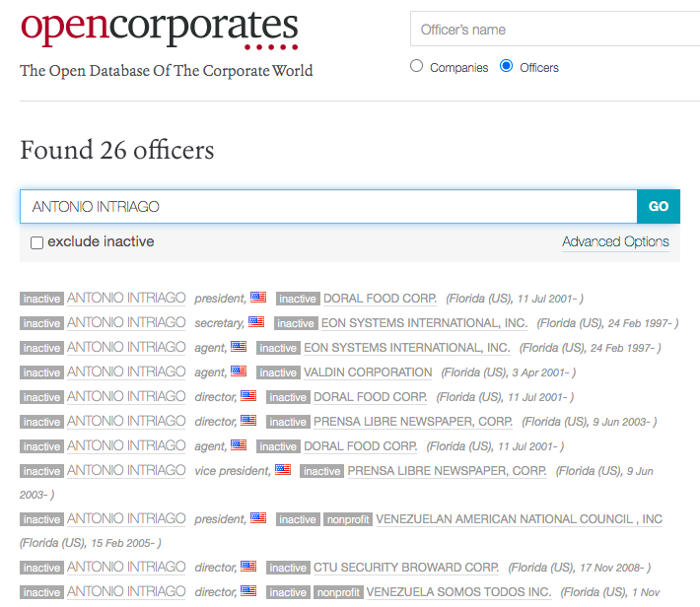Open CTU SECURITY BROWARD CORP. link

pyautogui.click(x=406, y=568)
